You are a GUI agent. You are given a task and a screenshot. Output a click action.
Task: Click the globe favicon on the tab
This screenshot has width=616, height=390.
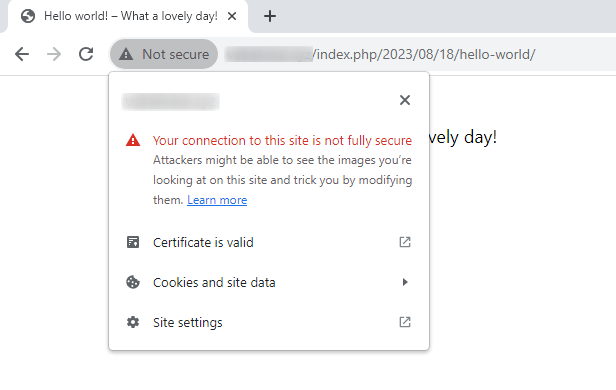click(x=28, y=16)
